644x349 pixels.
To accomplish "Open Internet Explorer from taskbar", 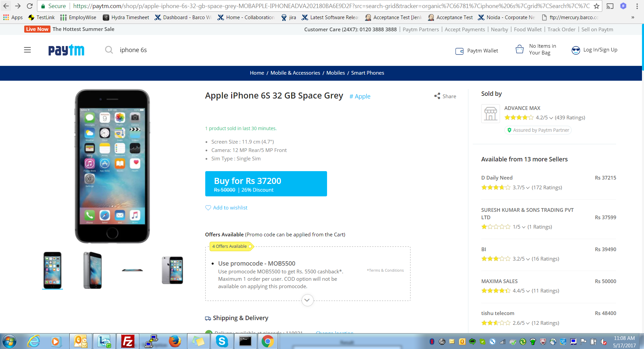I will tap(34, 342).
